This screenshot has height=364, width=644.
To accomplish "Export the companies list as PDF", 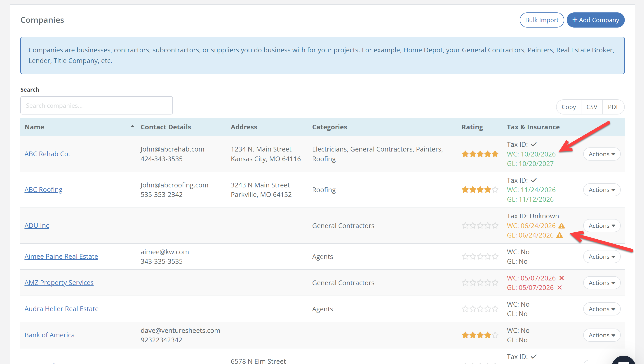I will tap(613, 107).
